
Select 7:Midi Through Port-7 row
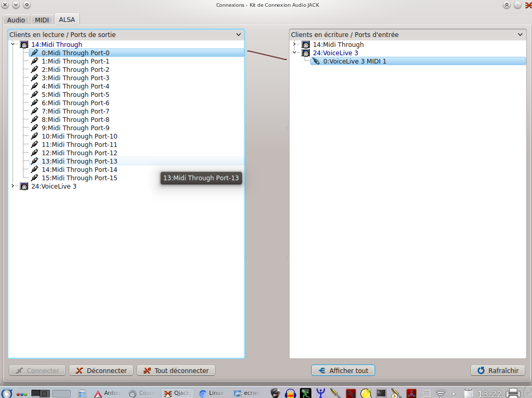pyautogui.click(x=136, y=111)
